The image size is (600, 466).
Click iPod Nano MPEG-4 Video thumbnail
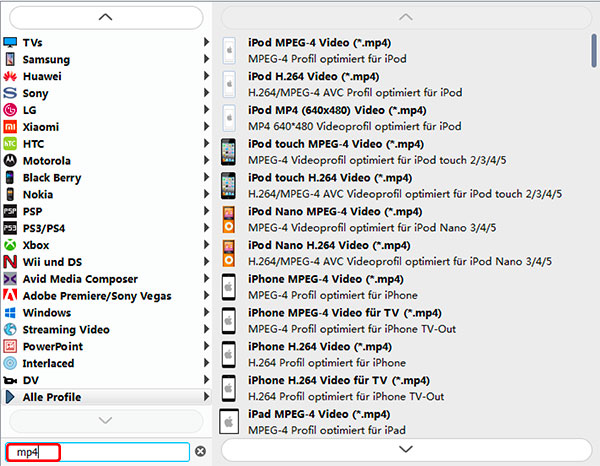[x=228, y=219]
